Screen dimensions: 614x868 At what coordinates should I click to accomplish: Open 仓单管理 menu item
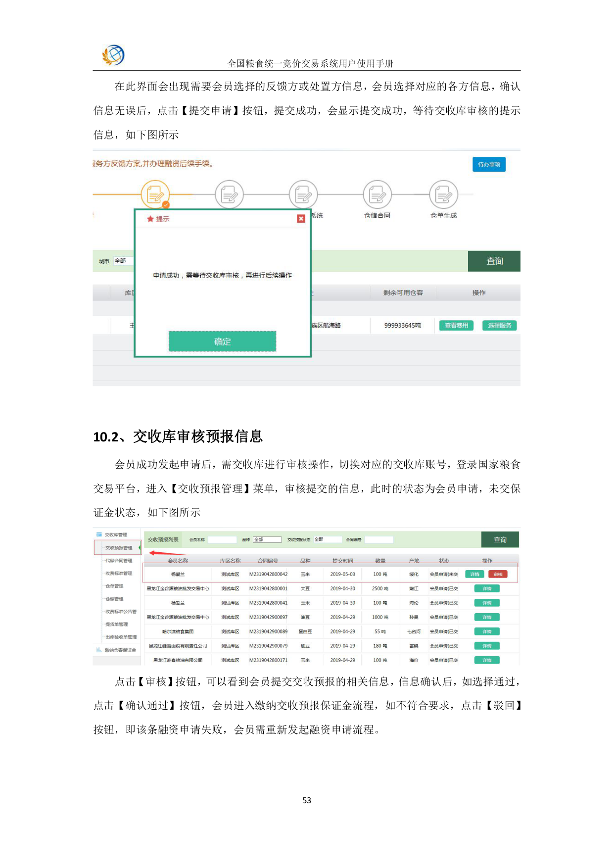click(114, 586)
